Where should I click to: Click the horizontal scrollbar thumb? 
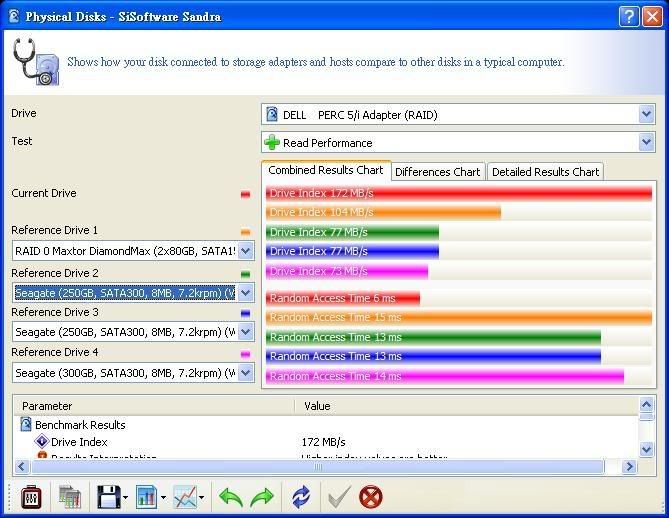tap(318, 466)
